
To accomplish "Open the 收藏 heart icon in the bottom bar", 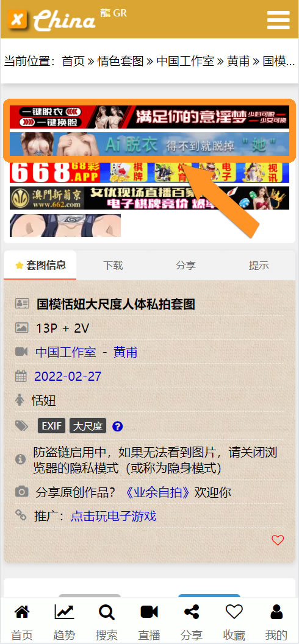I will 234,612.
